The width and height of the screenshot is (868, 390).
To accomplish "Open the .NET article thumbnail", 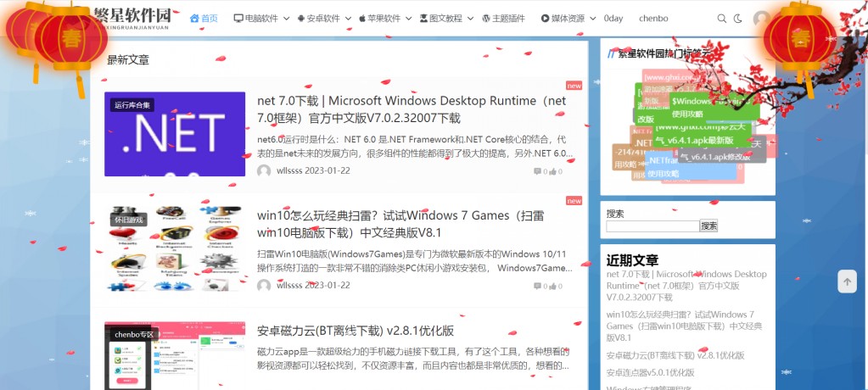I will click(x=175, y=134).
